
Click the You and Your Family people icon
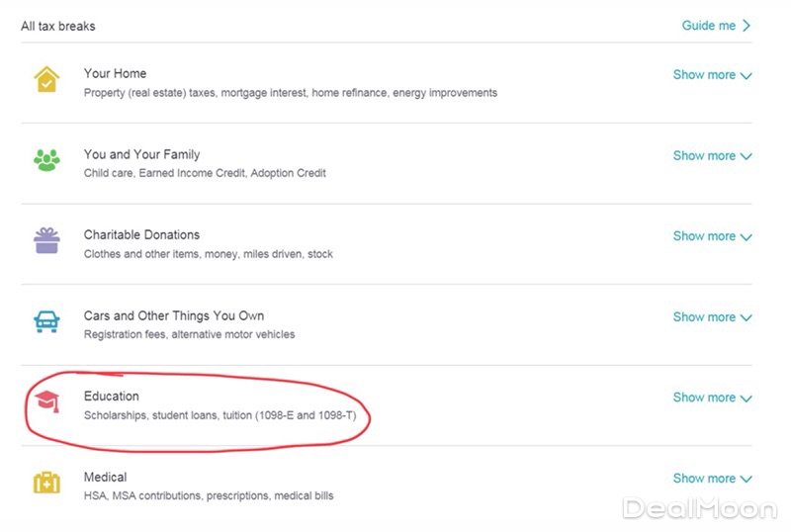click(x=46, y=161)
